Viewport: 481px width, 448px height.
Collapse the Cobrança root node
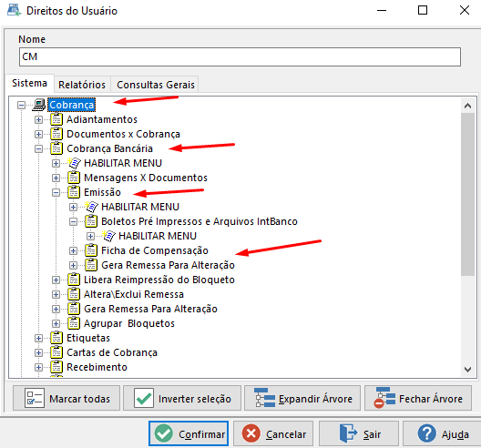click(x=21, y=106)
